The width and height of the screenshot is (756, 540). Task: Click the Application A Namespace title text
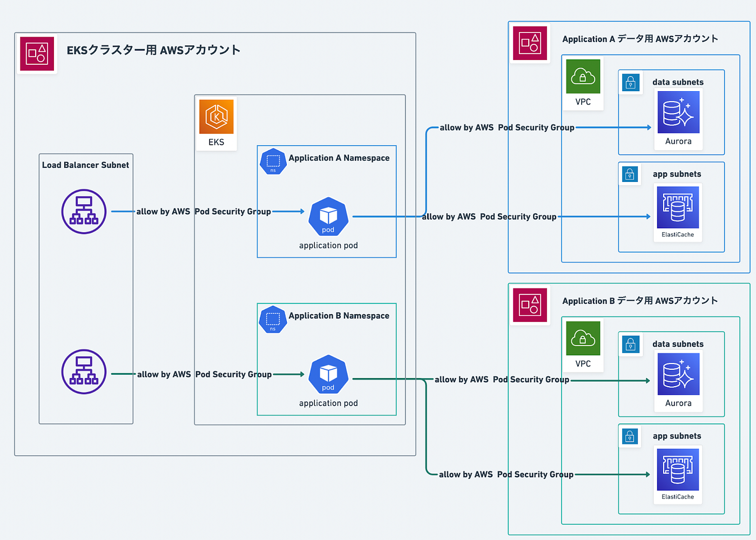339,158
